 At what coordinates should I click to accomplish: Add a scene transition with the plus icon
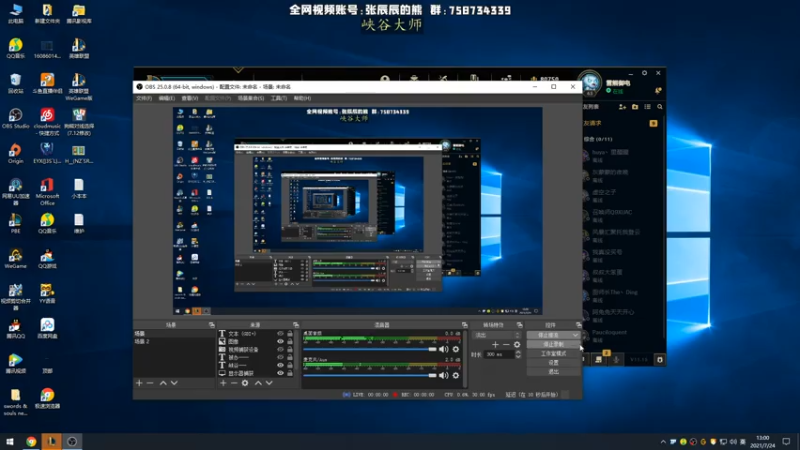click(495, 345)
